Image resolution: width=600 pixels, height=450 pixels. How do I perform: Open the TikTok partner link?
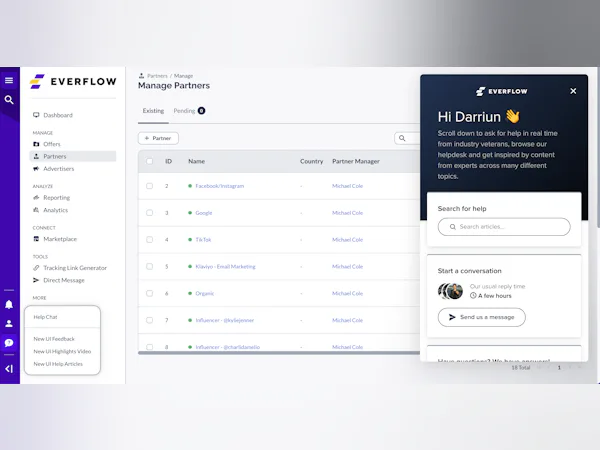(203, 240)
